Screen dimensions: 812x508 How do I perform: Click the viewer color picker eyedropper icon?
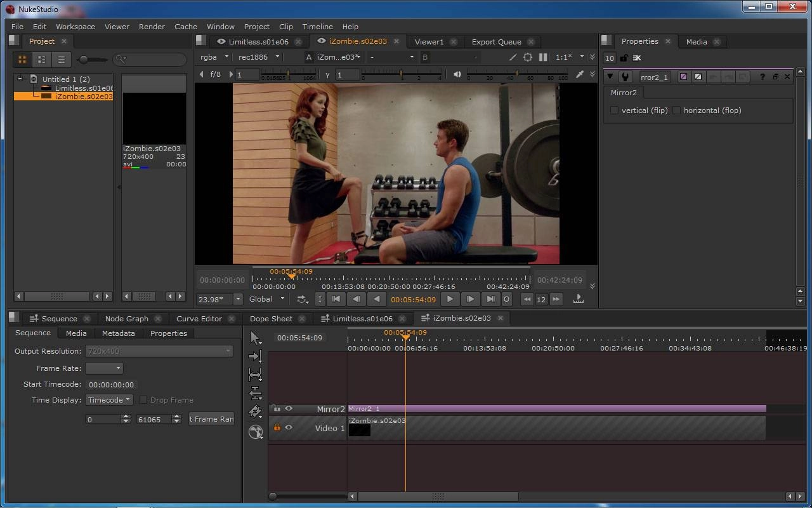point(579,74)
